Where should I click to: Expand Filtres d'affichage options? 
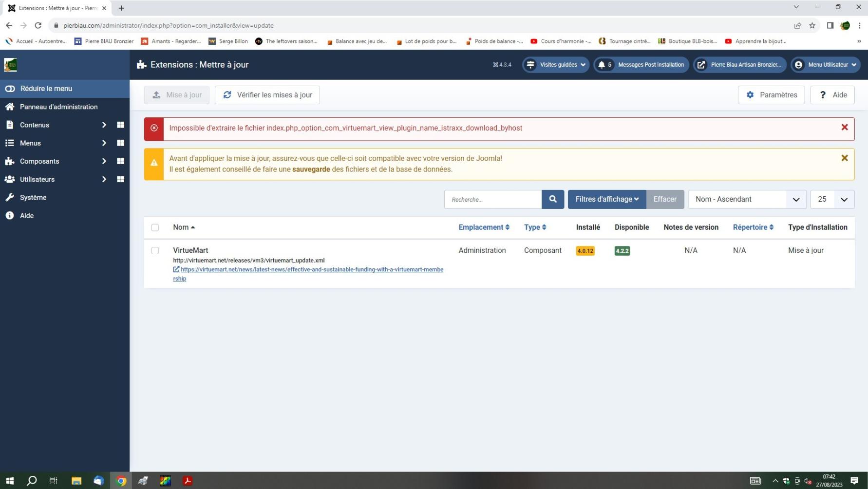(607, 199)
